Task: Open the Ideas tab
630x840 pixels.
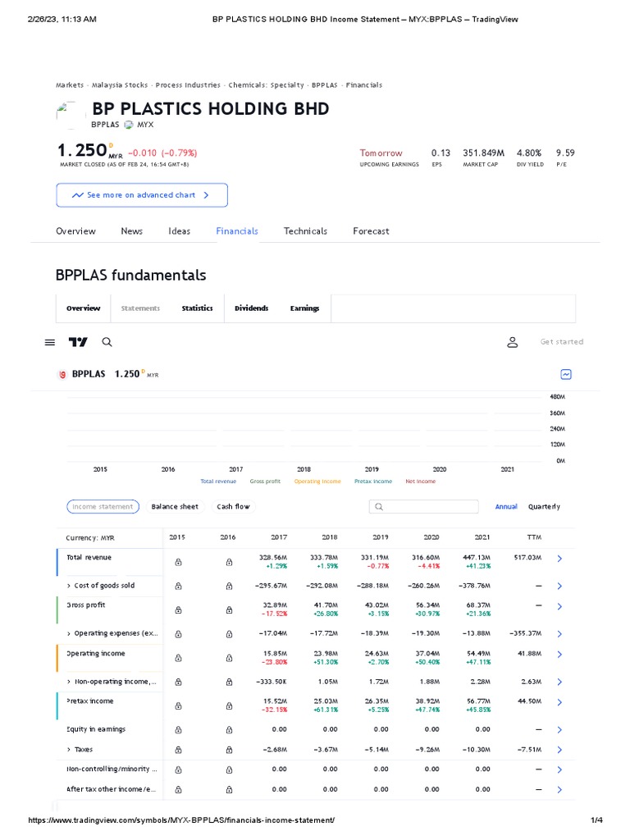Action: (180, 231)
